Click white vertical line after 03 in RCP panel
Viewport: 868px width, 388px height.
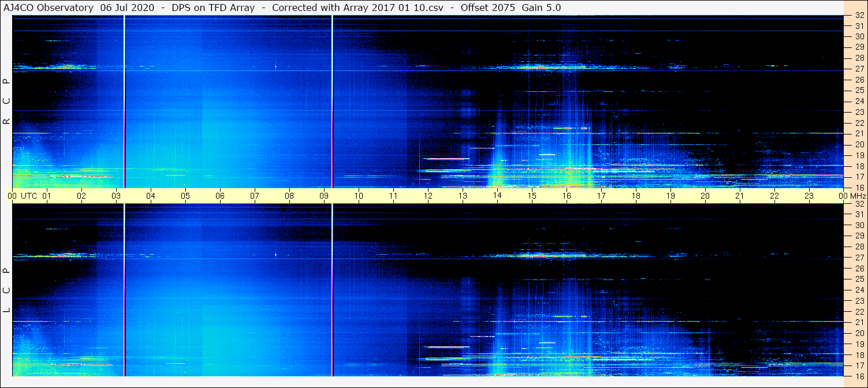(125, 102)
